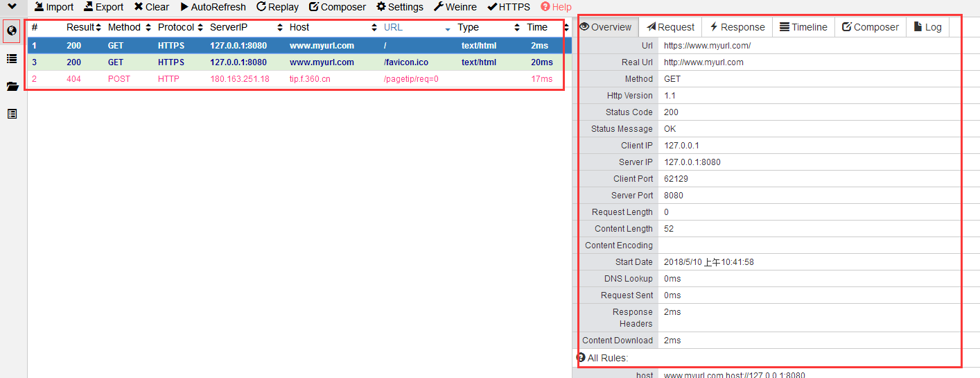Click the 404 result cell
The height and width of the screenshot is (378, 980).
[73, 79]
